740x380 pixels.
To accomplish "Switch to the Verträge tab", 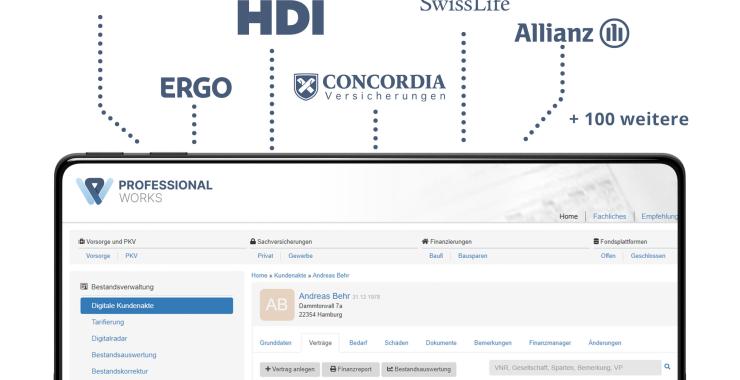I will click(320, 343).
